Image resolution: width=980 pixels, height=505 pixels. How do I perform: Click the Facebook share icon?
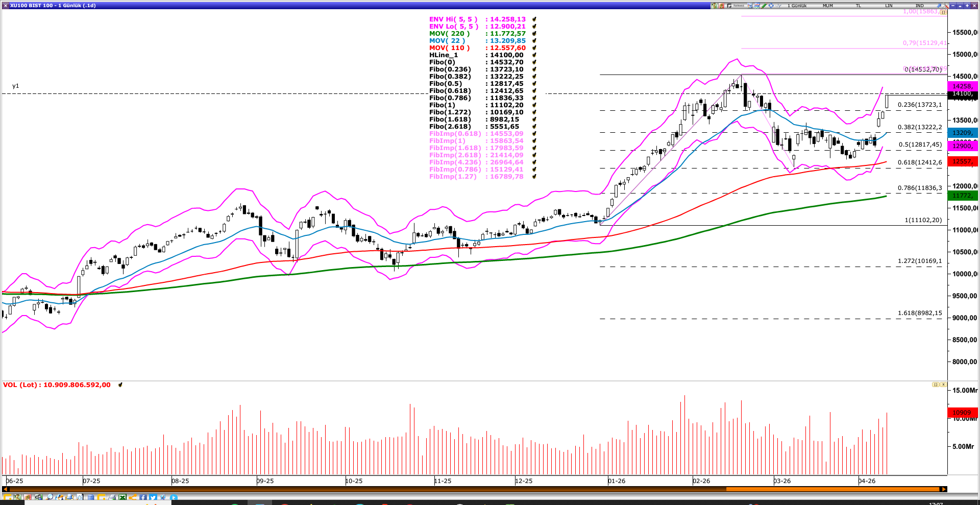pos(143,497)
